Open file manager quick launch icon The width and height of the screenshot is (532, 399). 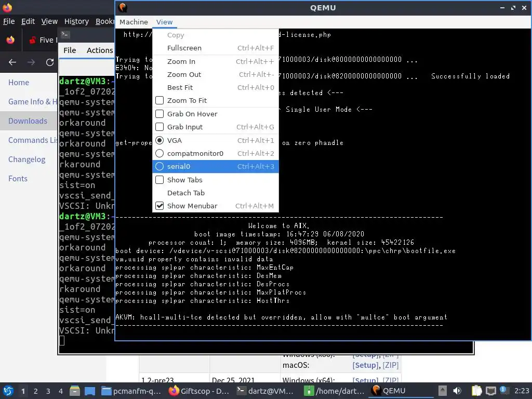(x=75, y=391)
